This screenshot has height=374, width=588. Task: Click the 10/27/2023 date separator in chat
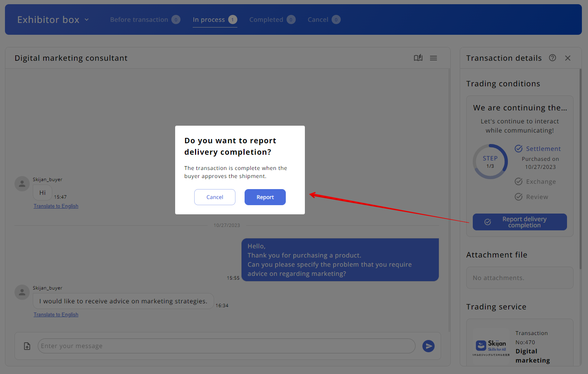point(227,225)
